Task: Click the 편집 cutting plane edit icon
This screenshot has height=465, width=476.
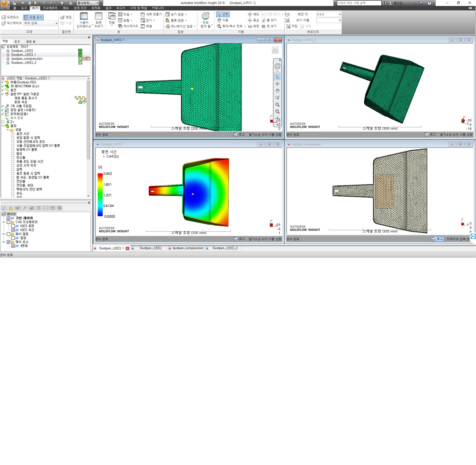Action: pos(66,17)
